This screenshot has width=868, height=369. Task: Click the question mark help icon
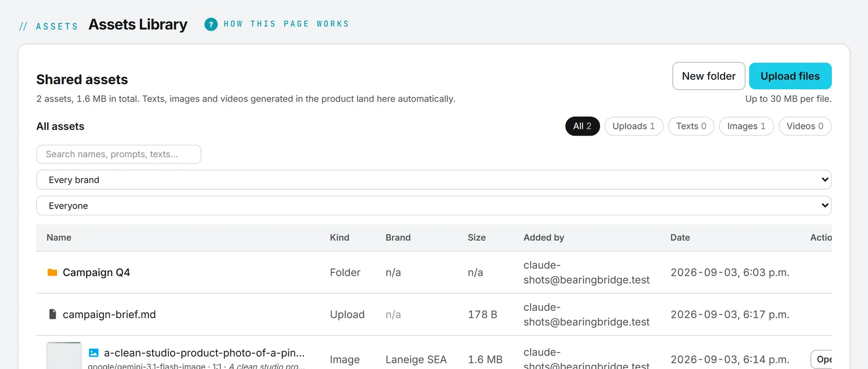211,24
